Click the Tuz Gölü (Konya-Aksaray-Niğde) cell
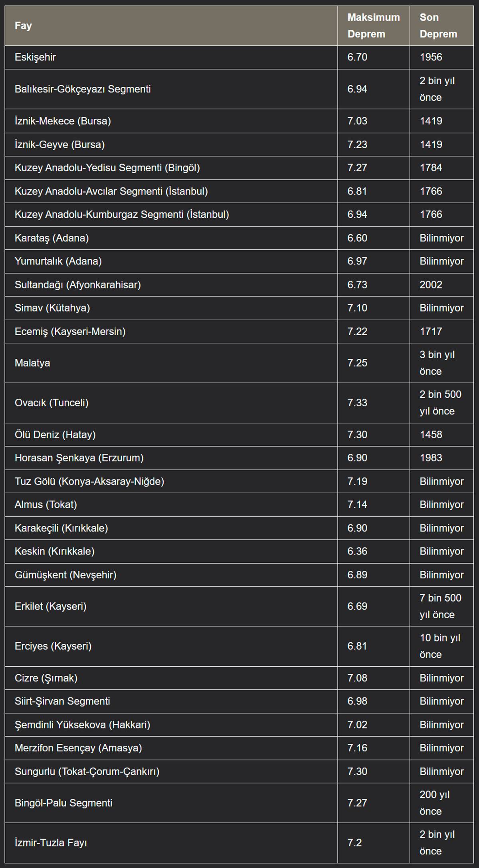The image size is (479, 868). [x=89, y=481]
